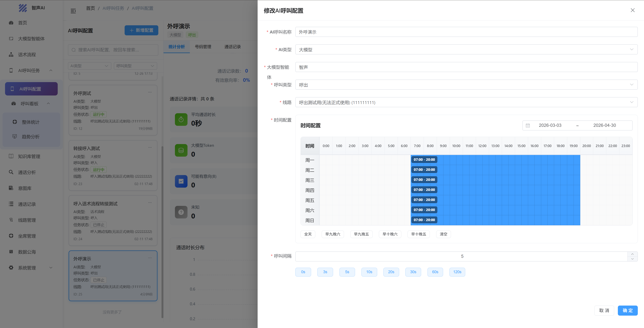This screenshot has height=328, width=644.
Task: Click the 知识库管理 book icon
Action: [11, 156]
